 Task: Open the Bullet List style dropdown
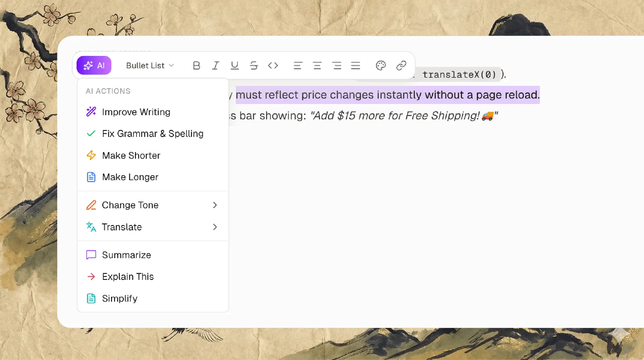tap(149, 65)
